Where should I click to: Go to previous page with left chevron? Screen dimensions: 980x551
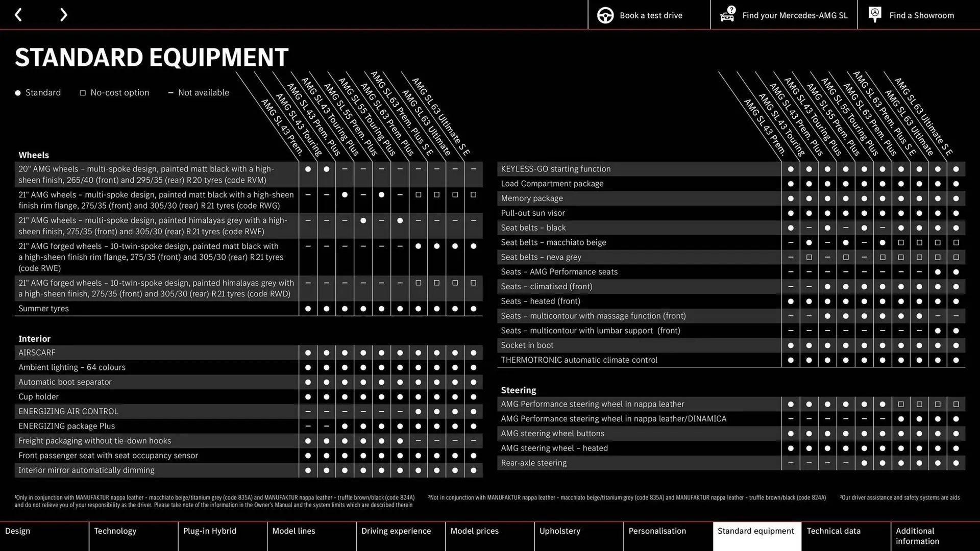18,14
